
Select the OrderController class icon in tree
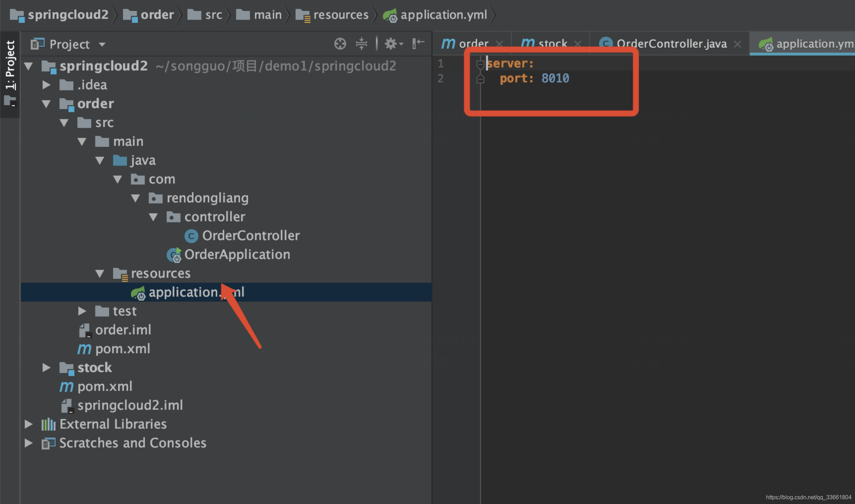(191, 236)
